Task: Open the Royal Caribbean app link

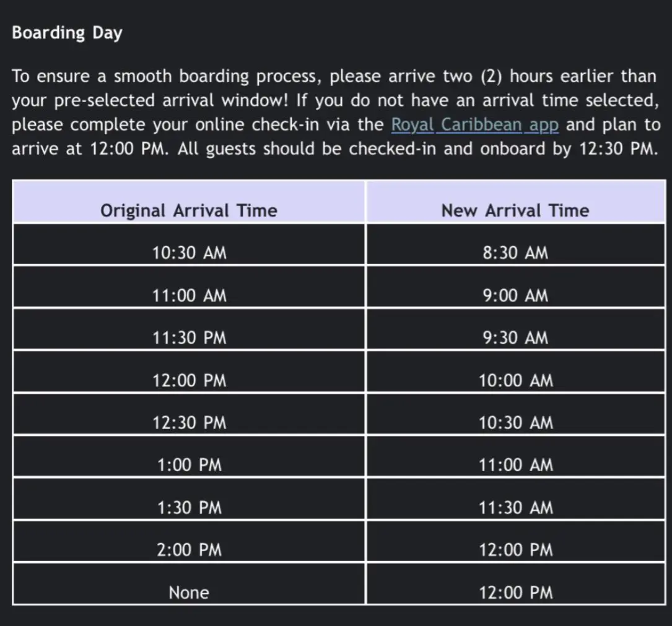Action: [475, 125]
